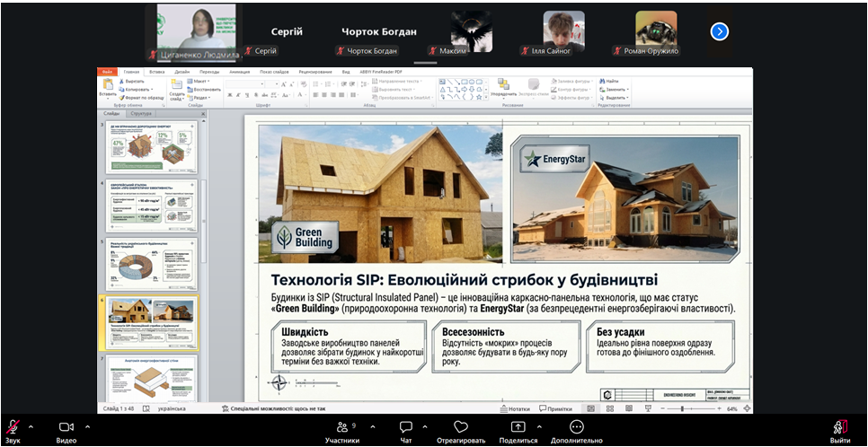Expand the arrow next to Участники
Image resolution: width=868 pixels, height=447 pixels.
[372, 426]
